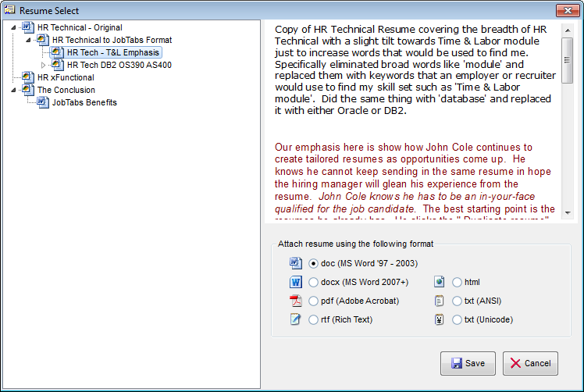
Task: Cancel the Resume Select dialog
Action: [x=530, y=363]
